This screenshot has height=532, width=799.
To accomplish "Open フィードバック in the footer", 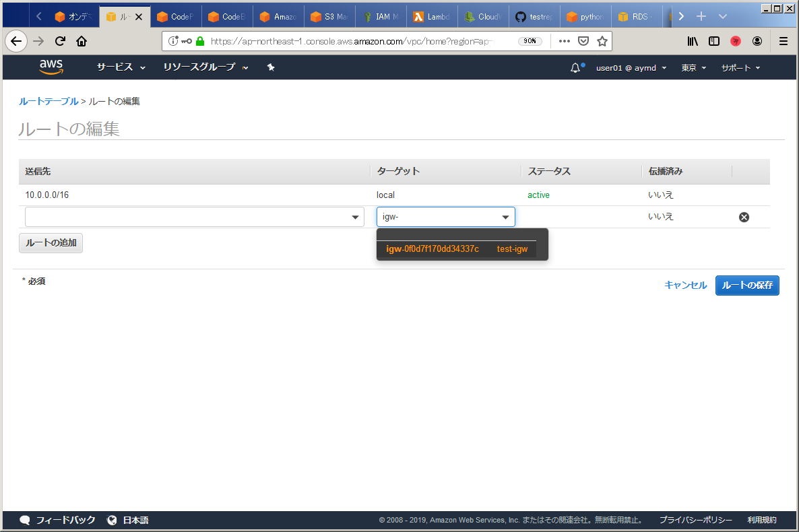I will click(57, 520).
